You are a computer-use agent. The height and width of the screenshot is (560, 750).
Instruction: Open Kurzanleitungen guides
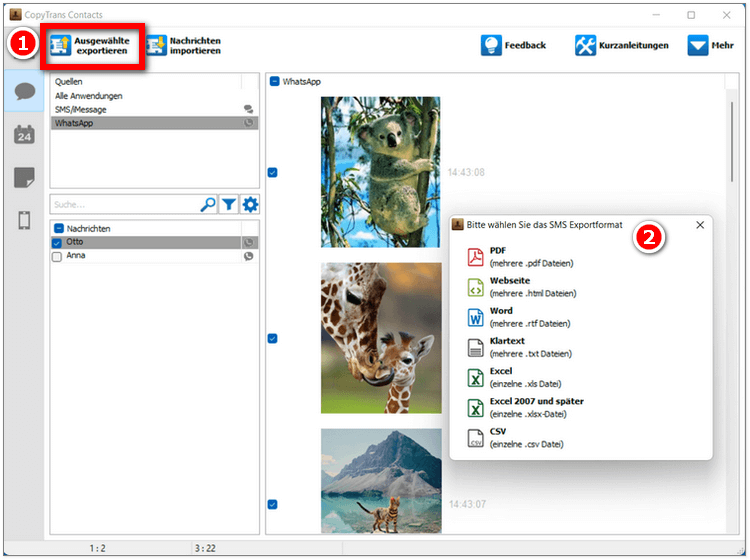tap(622, 45)
